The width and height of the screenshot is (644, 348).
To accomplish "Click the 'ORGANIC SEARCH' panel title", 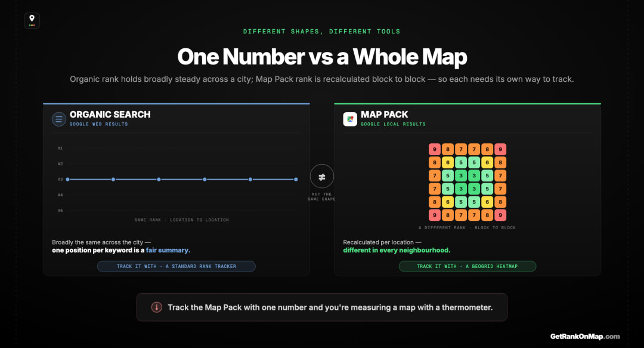I will point(110,115).
